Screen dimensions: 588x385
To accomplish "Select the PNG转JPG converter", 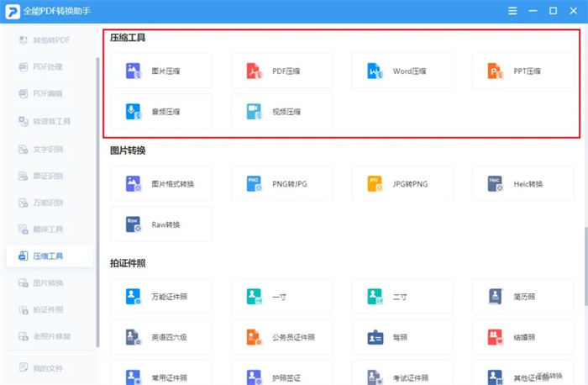I will pos(281,183).
